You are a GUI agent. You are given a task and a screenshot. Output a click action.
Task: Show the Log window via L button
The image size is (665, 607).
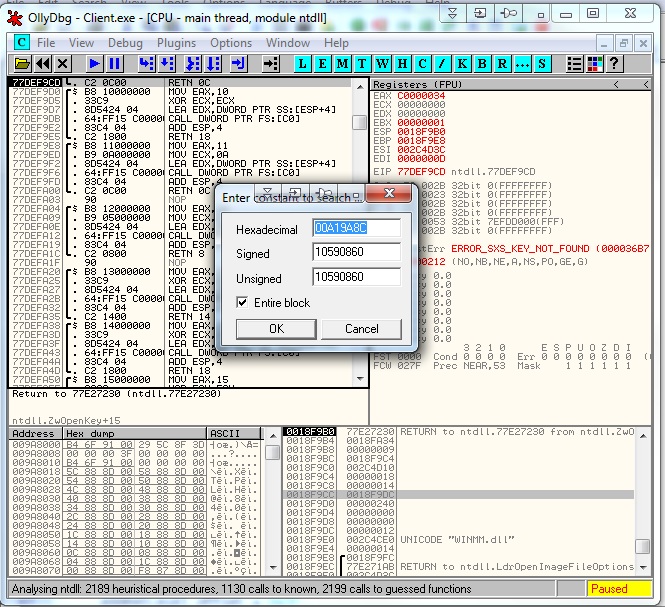303,64
